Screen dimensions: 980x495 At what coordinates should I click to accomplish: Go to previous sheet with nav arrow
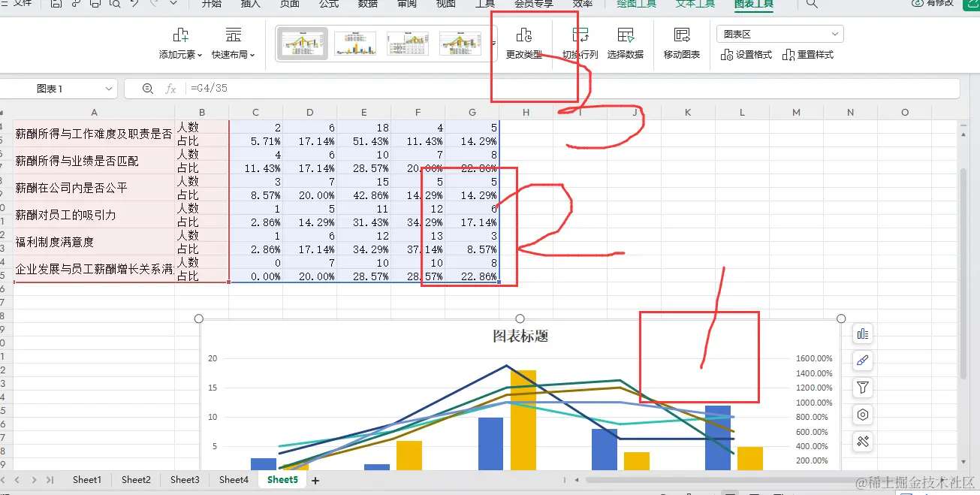tap(17, 479)
